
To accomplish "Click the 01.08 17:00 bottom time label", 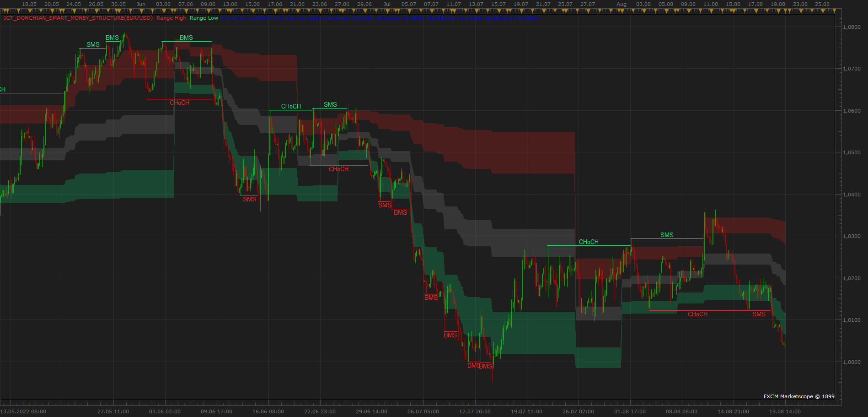I will [x=630, y=412].
